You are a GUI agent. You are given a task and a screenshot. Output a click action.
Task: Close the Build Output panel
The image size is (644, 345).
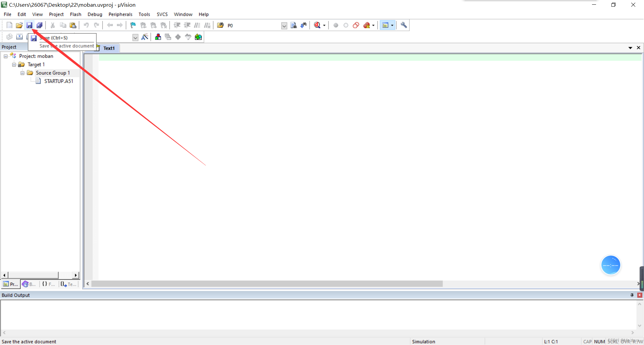click(640, 295)
